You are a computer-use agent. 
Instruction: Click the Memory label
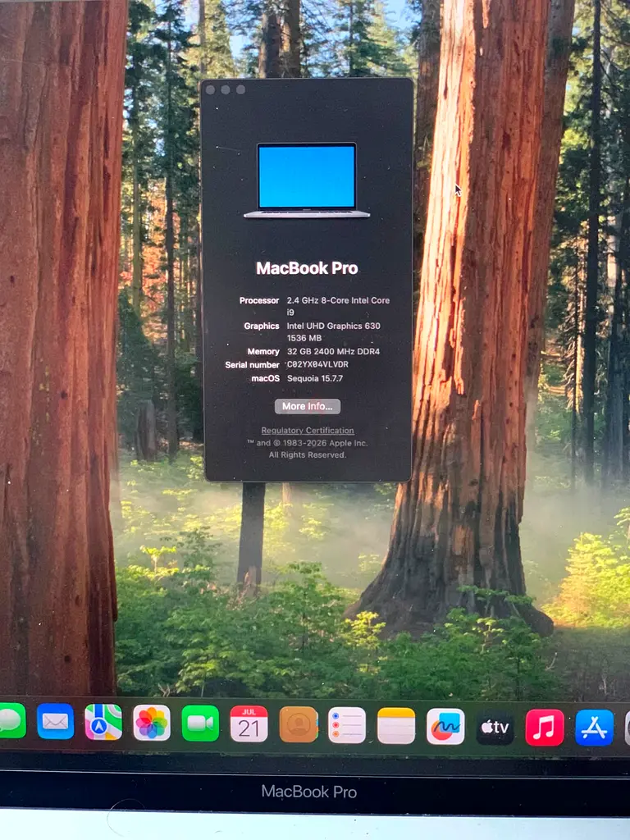tap(263, 352)
